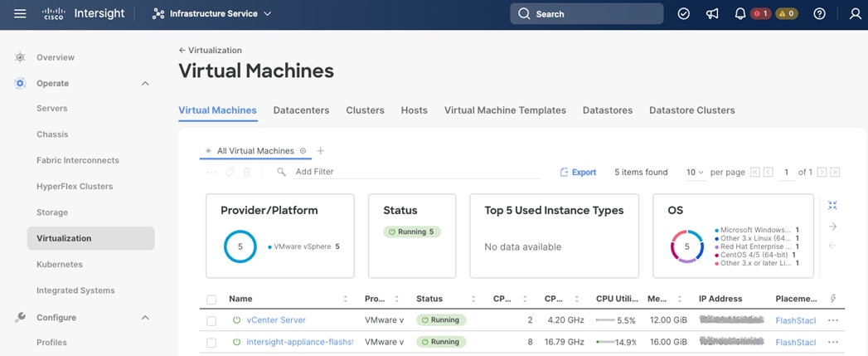The height and width of the screenshot is (356, 868).
Task: Focus the global Search field
Action: (x=586, y=14)
